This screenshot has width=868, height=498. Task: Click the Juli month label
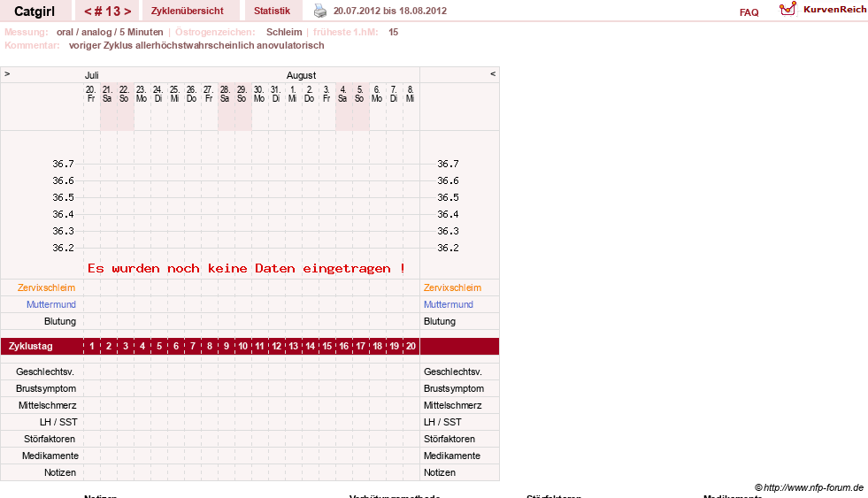click(92, 75)
